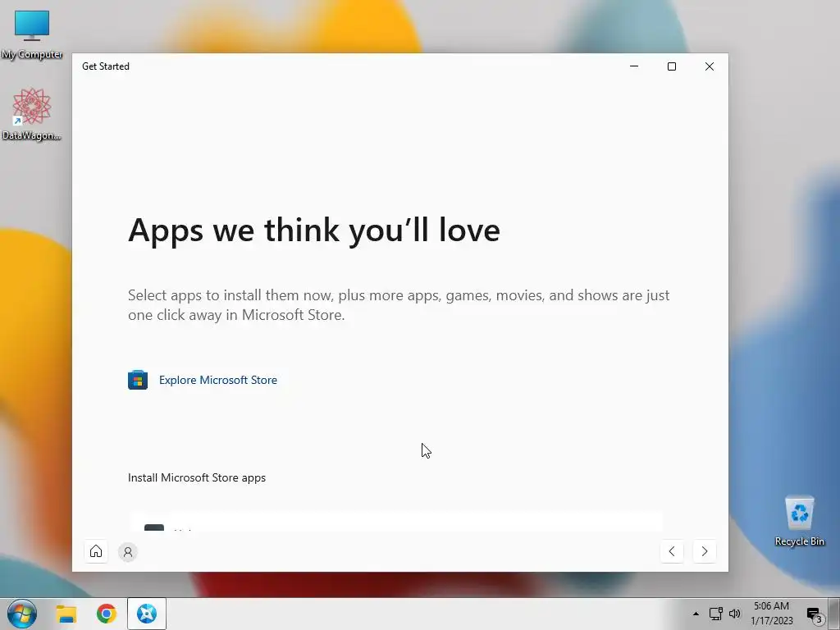Open the taskbar clock and date
Image resolution: width=840 pixels, height=630 pixels.
click(771, 614)
